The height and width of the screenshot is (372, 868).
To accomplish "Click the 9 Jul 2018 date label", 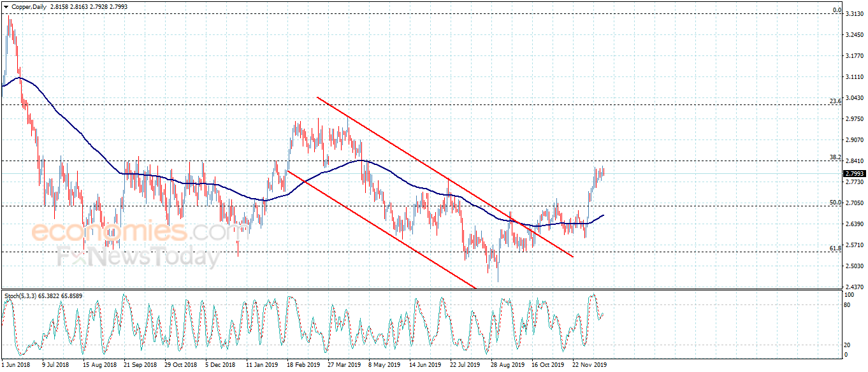I will [x=55, y=365].
